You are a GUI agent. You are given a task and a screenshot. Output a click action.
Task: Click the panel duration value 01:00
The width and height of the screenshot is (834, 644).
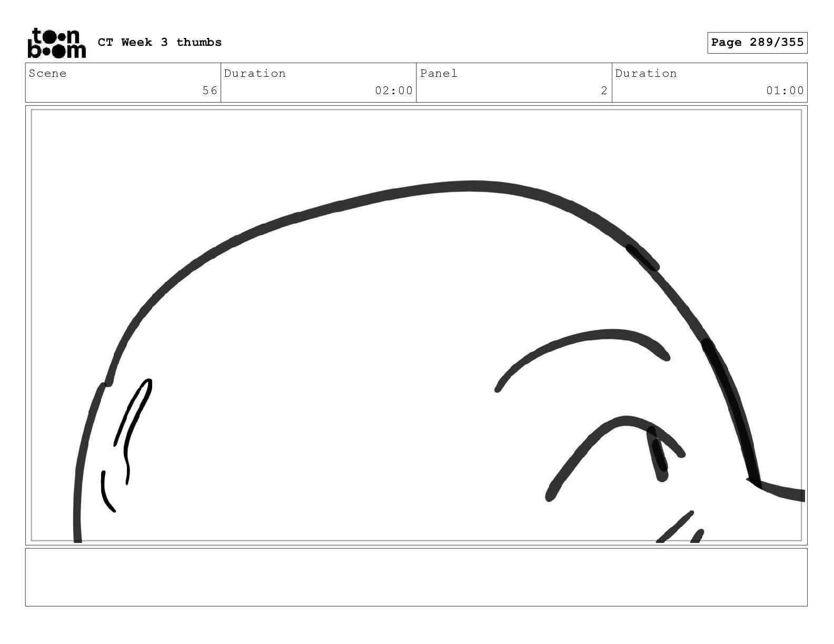785,90
